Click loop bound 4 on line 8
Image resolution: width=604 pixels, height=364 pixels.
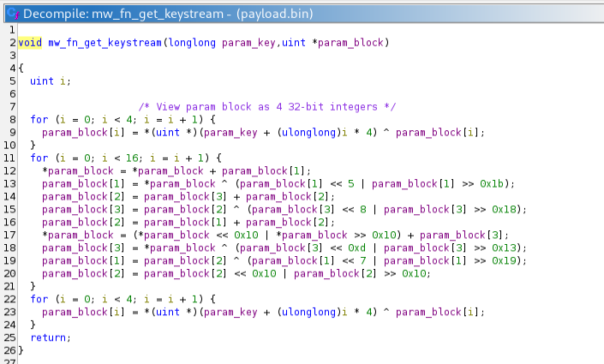pos(129,119)
